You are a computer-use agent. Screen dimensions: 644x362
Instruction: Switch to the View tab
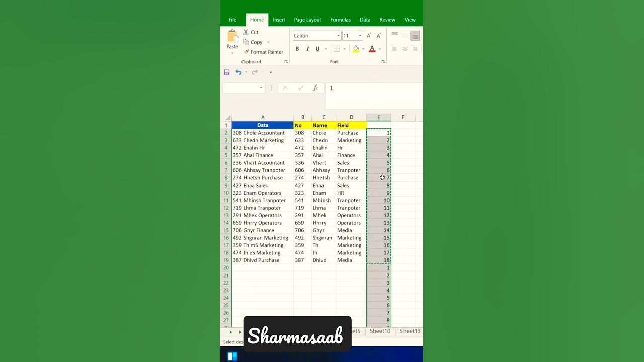coord(410,20)
